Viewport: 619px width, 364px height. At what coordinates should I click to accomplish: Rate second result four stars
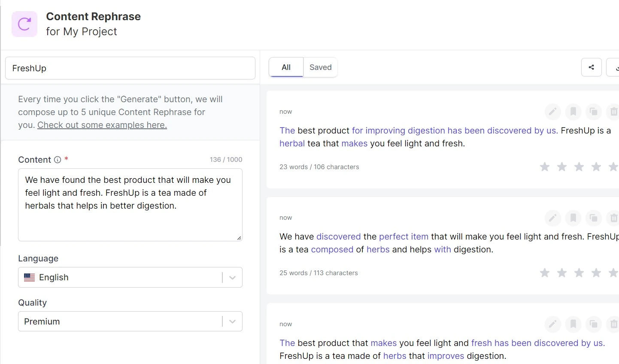596,273
